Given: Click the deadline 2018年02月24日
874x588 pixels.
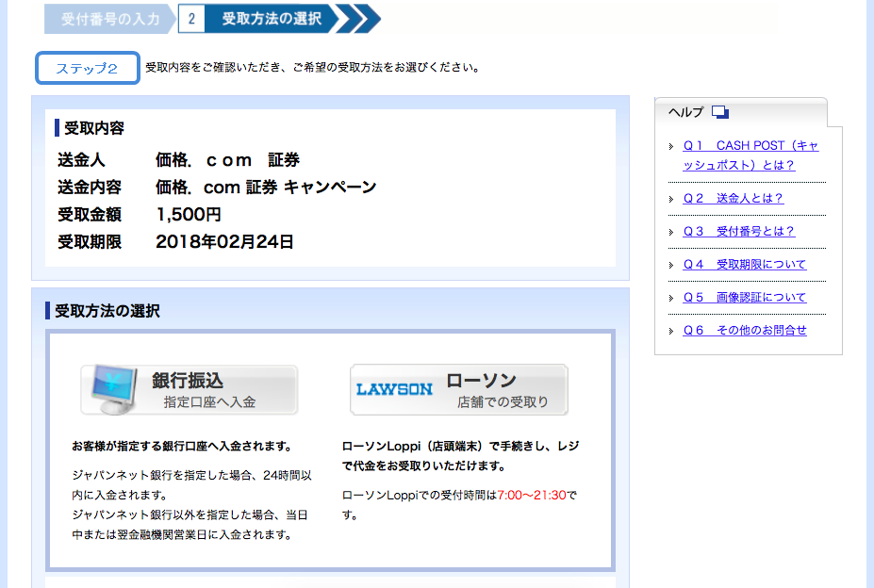Looking at the screenshot, I should 224,242.
